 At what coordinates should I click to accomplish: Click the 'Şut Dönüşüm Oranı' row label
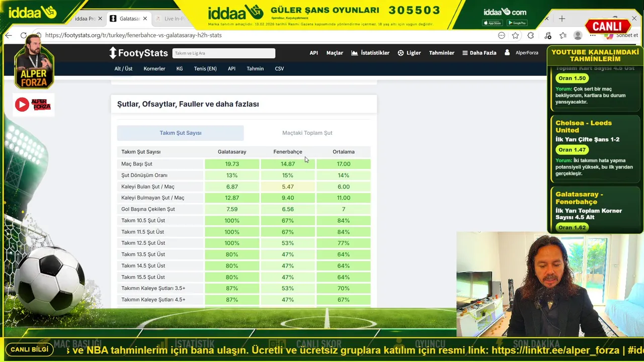tap(144, 175)
